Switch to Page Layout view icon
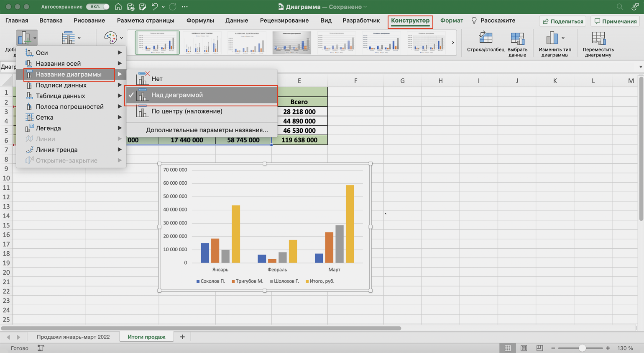Viewport: 644px width, 353px height. tap(524, 348)
